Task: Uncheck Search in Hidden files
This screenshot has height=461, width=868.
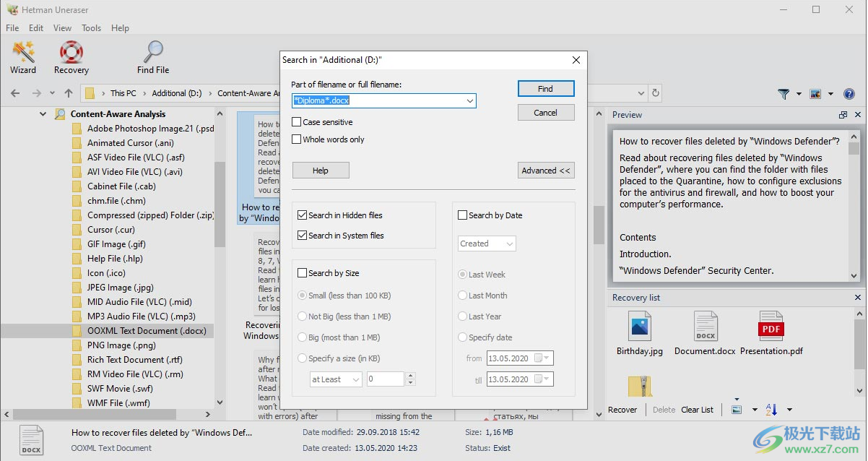Action: [302, 215]
